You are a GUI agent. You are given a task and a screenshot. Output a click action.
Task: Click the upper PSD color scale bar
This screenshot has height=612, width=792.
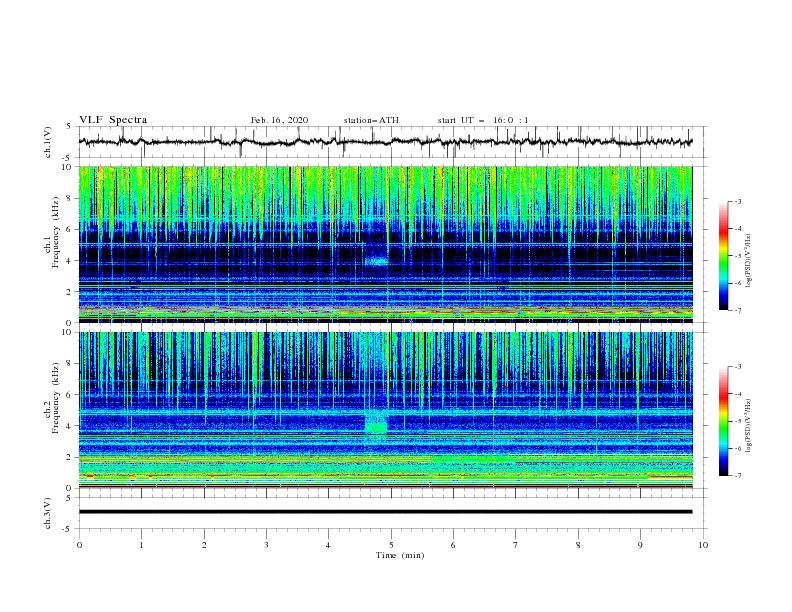[724, 255]
